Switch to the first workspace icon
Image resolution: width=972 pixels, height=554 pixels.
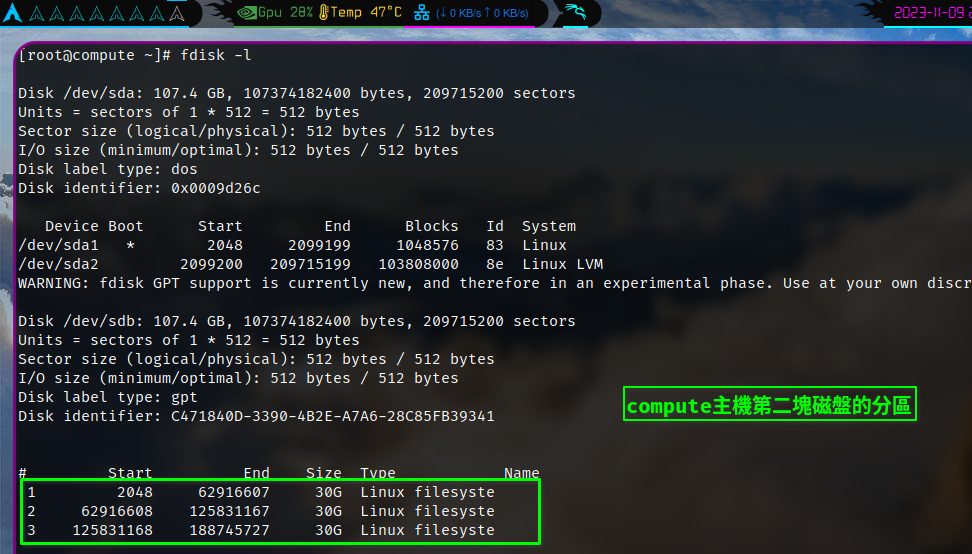coord(36,14)
